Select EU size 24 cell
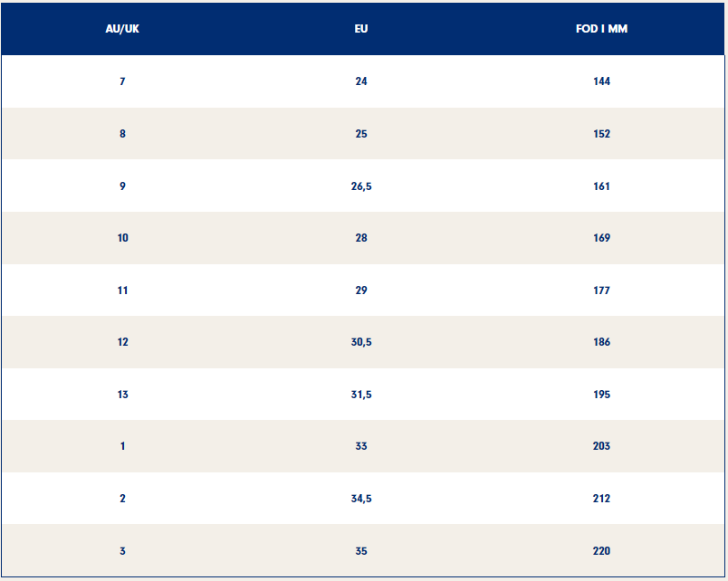The width and height of the screenshot is (728, 581). pyautogui.click(x=361, y=81)
